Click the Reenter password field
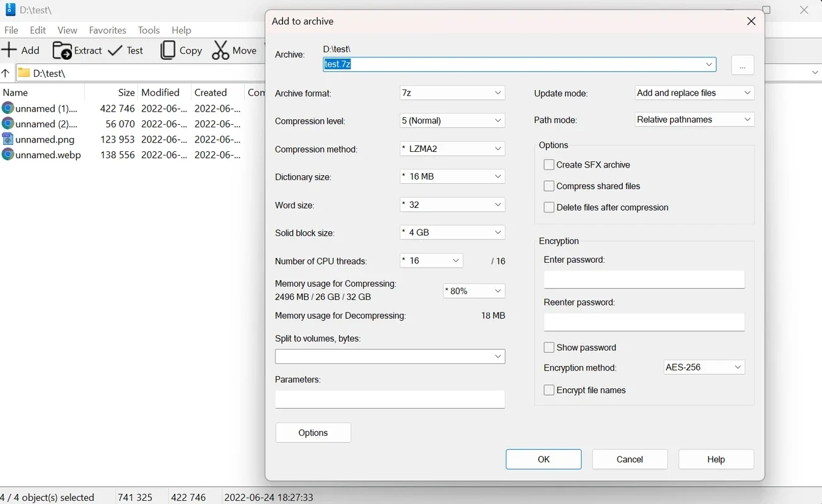822x504 pixels. pyautogui.click(x=644, y=322)
